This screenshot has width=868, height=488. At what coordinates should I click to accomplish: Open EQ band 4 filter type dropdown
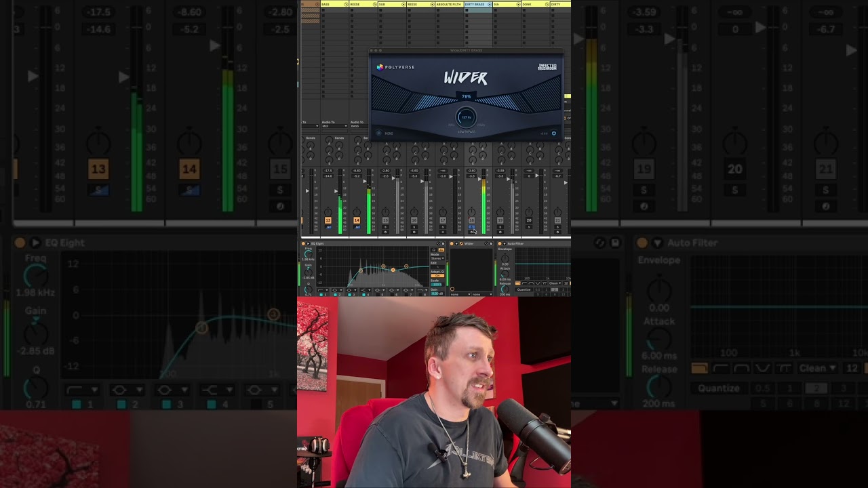[366, 290]
